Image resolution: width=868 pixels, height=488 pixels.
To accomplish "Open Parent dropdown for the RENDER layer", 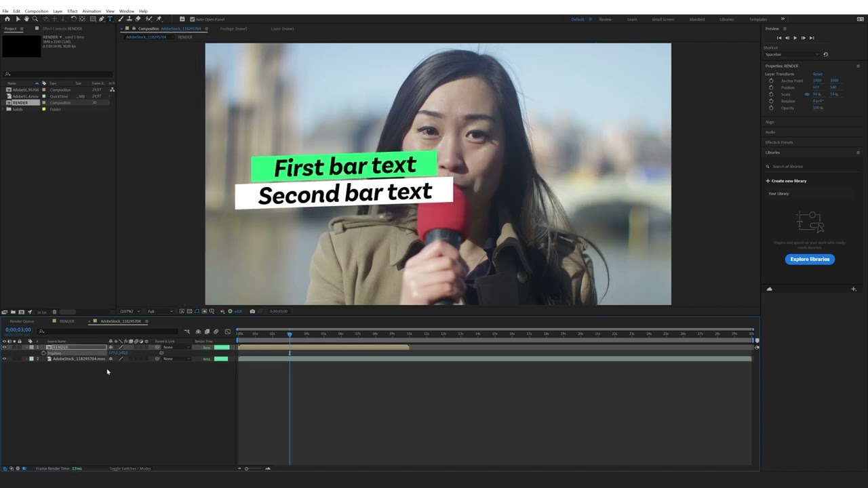I will tap(176, 347).
